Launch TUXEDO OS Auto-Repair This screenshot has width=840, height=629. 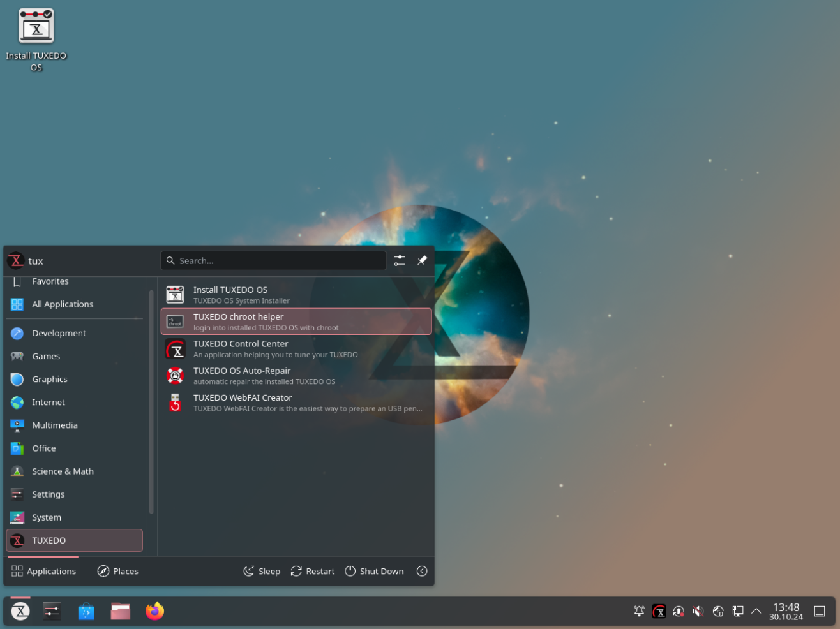[296, 375]
